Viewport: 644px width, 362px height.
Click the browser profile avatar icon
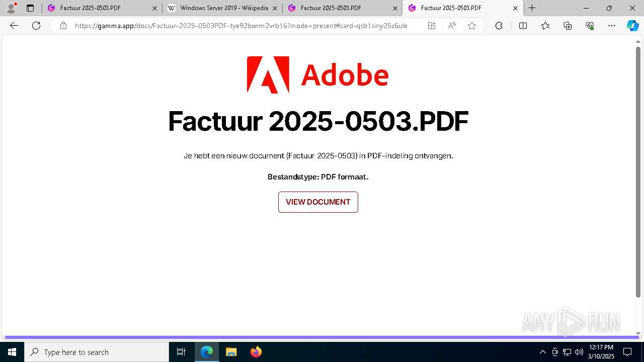[x=11, y=8]
